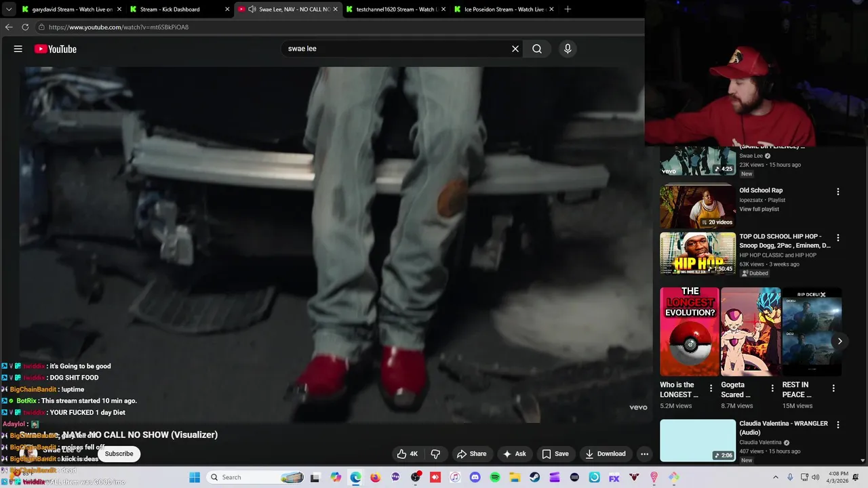Open Copilot from the taskbar
The width and height of the screenshot is (868, 488).
[336, 478]
